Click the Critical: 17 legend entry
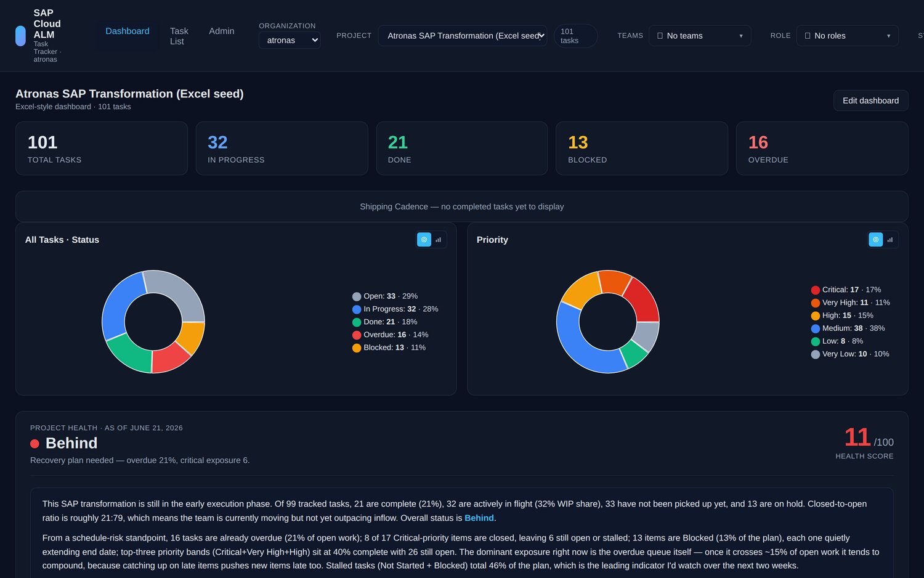Viewport: 924px width, 578px height. (x=846, y=290)
